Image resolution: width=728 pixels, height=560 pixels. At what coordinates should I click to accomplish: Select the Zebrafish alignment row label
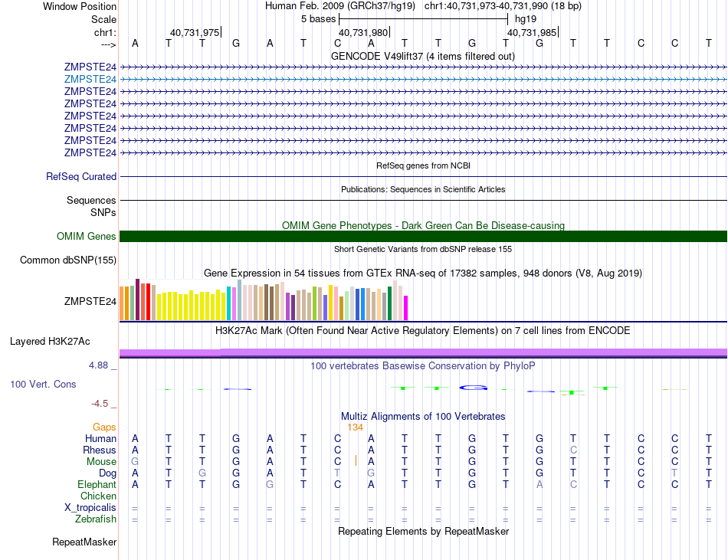96,519
